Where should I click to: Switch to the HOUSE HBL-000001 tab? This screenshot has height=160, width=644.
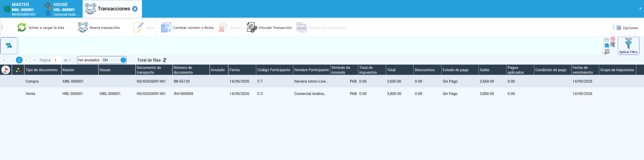pos(62,9)
